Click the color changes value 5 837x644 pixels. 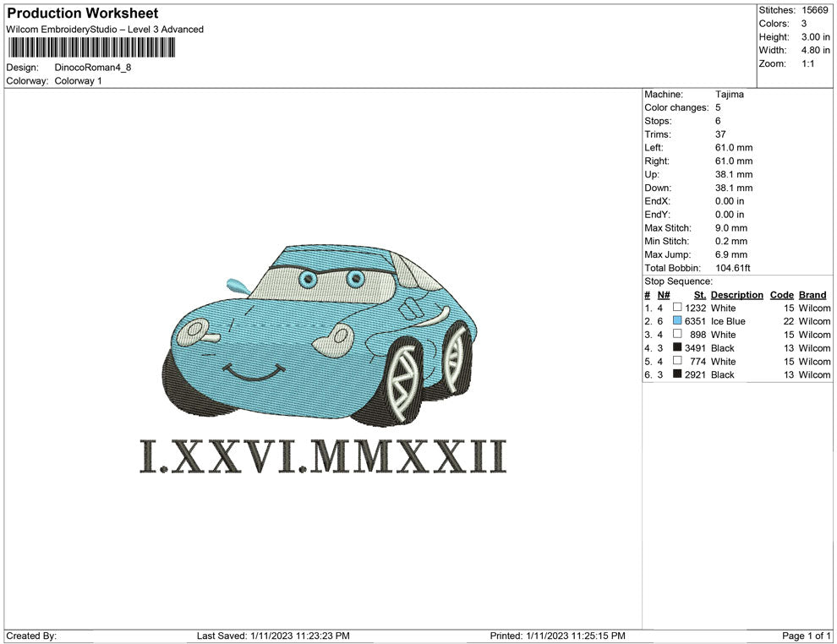coord(718,107)
